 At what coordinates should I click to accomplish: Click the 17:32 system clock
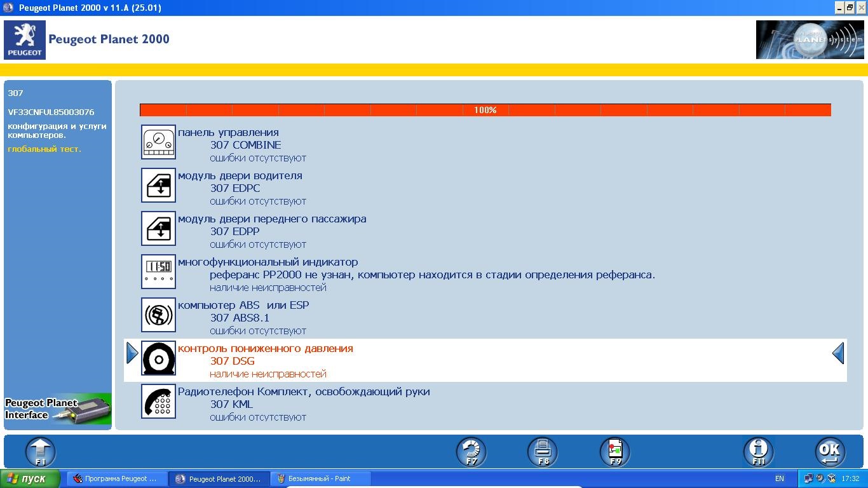[x=850, y=478]
